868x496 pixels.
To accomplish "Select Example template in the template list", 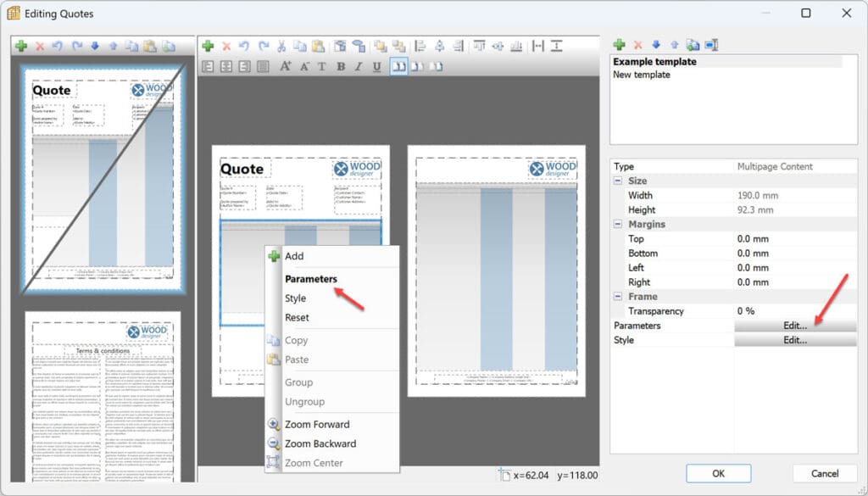I will coord(726,61).
